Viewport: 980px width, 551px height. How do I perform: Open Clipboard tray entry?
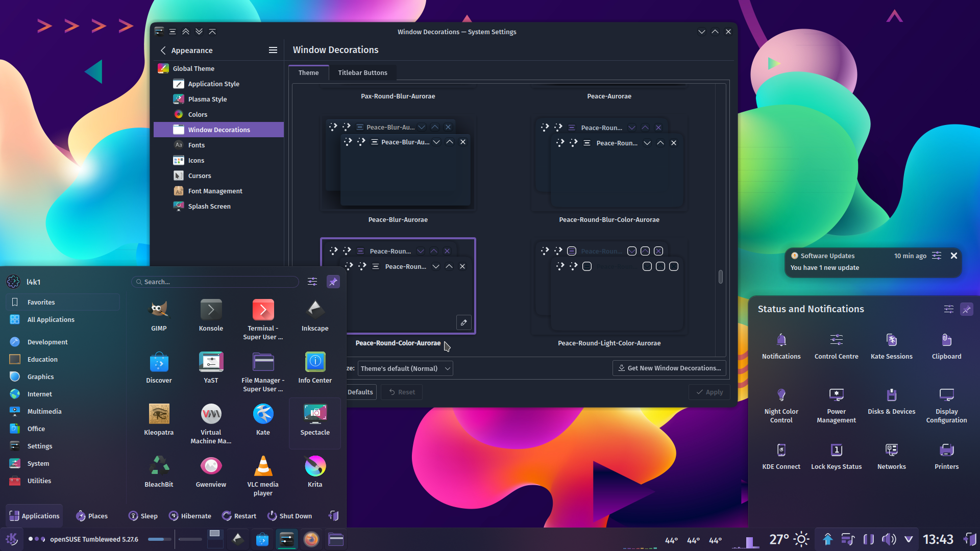pyautogui.click(x=946, y=346)
